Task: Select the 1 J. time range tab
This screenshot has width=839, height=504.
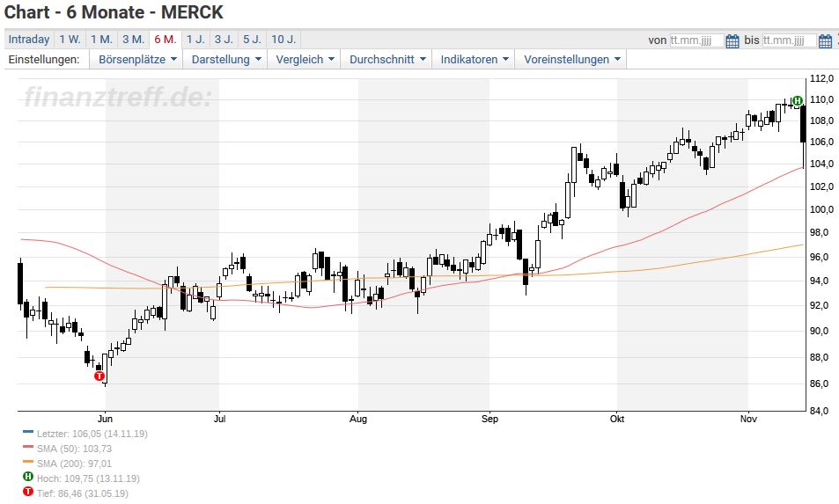Action: click(195, 39)
